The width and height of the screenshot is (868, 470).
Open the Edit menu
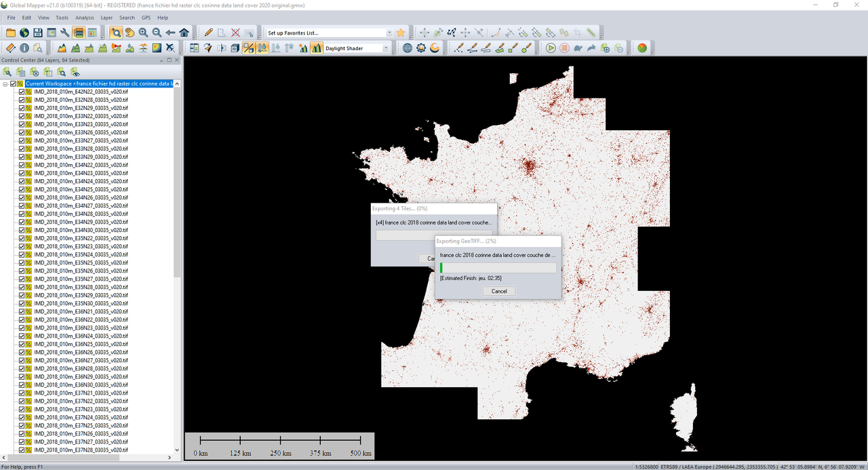tap(26, 18)
